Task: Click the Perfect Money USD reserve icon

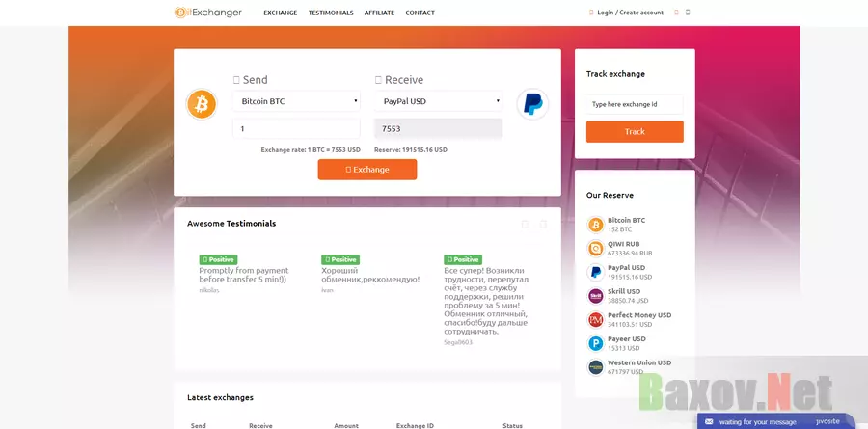Action: click(x=596, y=320)
